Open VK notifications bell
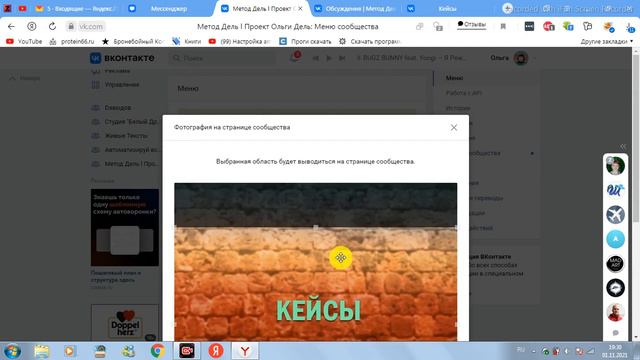 tap(295, 58)
